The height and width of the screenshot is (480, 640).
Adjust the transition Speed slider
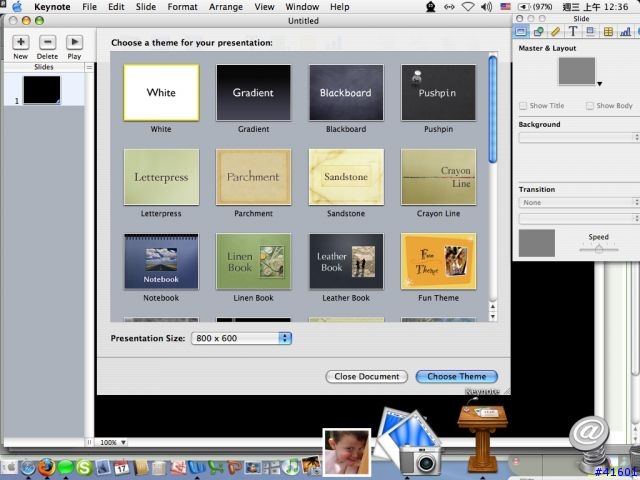(599, 249)
